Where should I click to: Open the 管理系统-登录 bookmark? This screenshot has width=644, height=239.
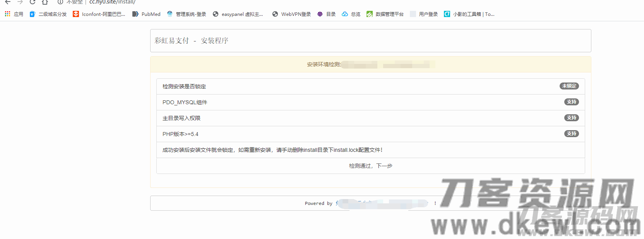[187, 14]
